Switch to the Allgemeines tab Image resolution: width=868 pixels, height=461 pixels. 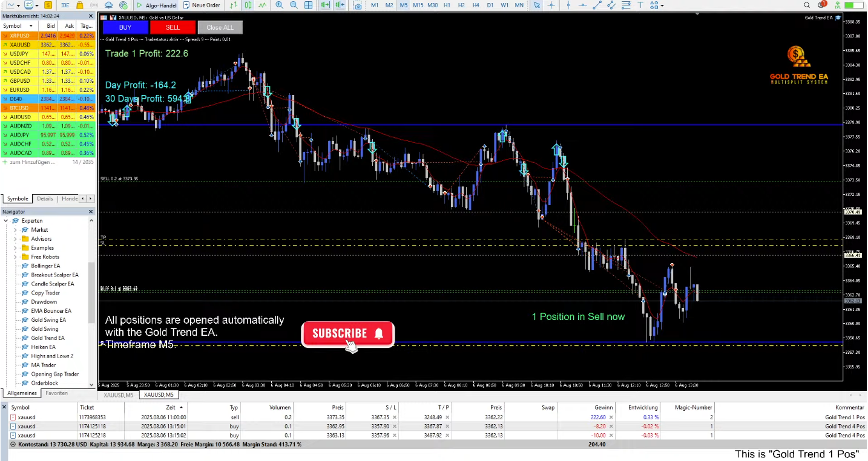point(22,393)
